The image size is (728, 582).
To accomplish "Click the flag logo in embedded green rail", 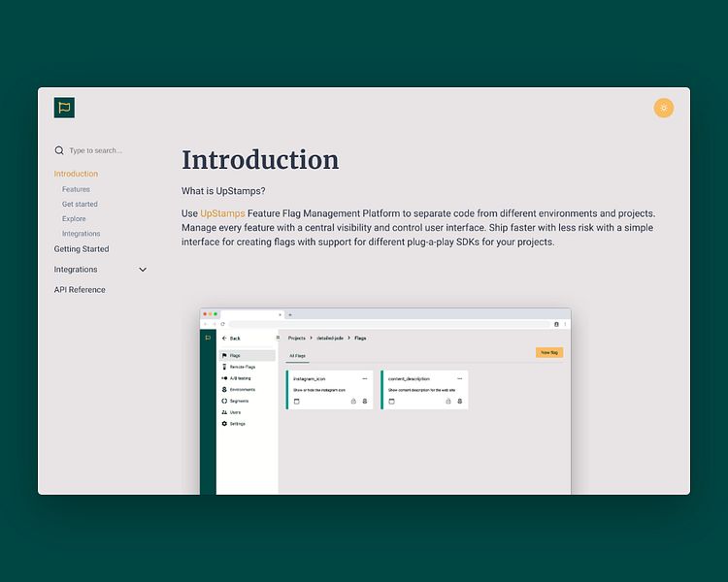I will (208, 338).
